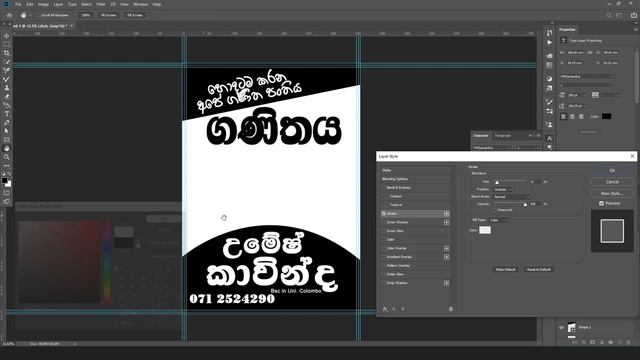Click the New Style button
Image resolution: width=640 pixels, height=360 pixels.
[612, 193]
